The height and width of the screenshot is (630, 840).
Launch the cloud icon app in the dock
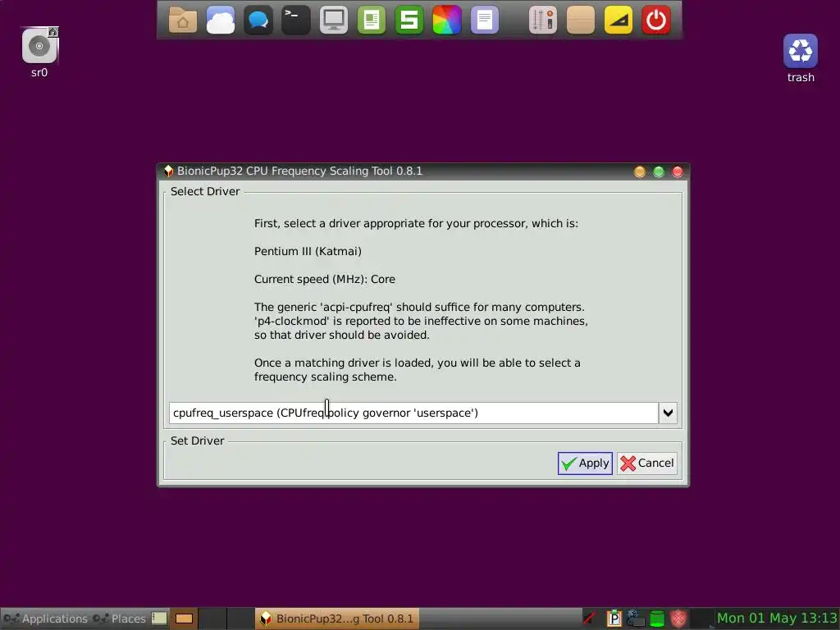221,21
